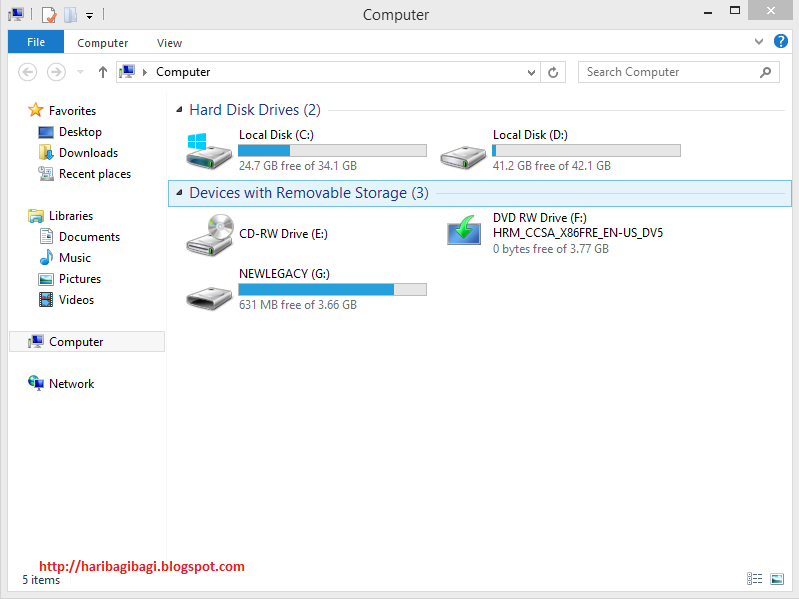This screenshot has width=799, height=599.
Task: Click "0 bytes free of 3.77 GB" text
Action: click(550, 249)
